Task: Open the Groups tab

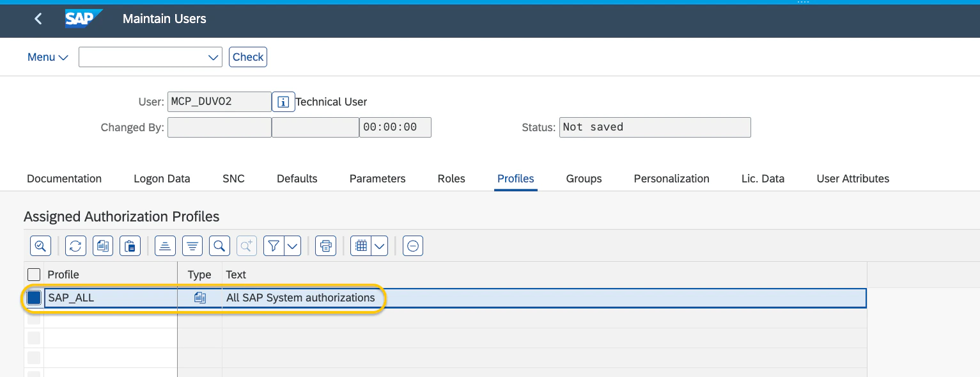Action: coord(584,179)
